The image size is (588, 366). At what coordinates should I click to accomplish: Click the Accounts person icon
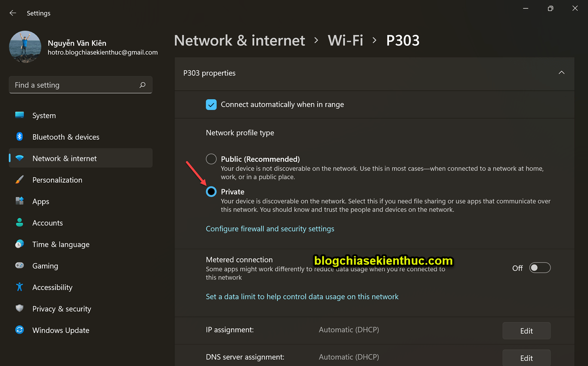tap(19, 223)
